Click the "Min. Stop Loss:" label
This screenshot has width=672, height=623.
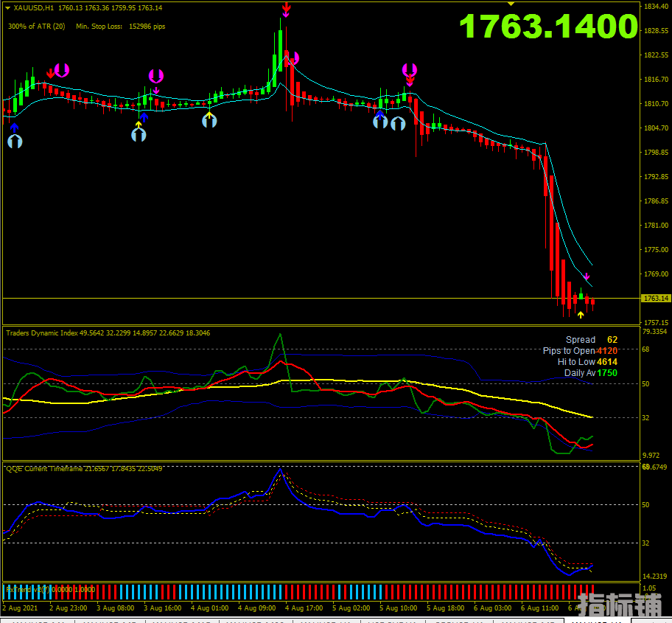[x=99, y=26]
